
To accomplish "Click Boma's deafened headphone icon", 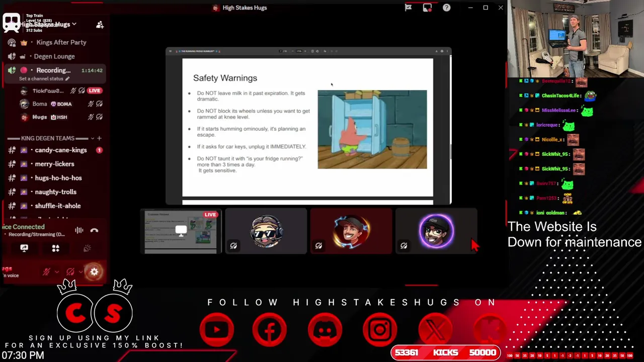I will point(99,104).
